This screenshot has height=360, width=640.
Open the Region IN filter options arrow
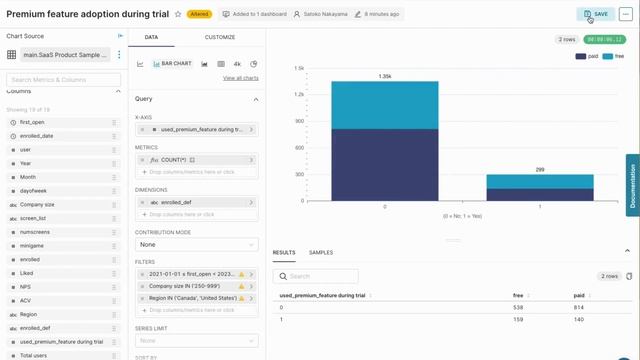point(251,298)
